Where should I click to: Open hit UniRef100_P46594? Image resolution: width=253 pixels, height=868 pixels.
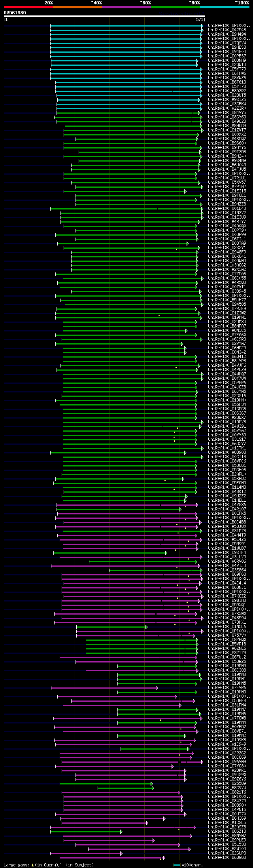227,618
